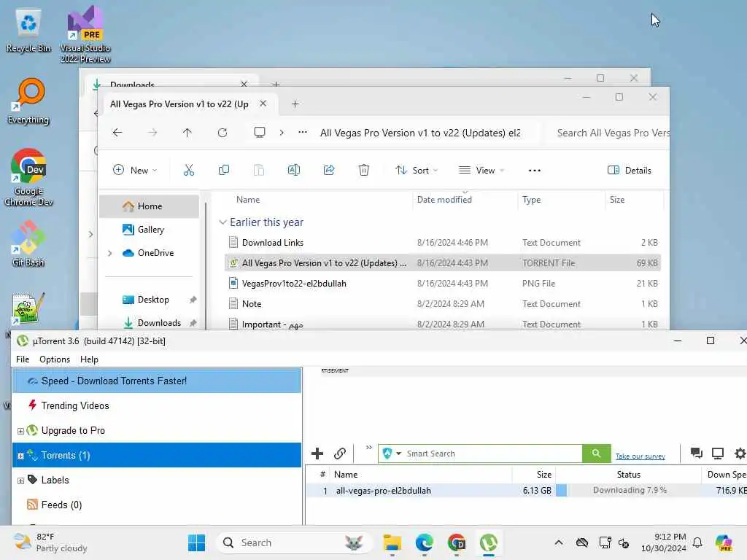
Task: Click the uTorrent remote monitor icon
Action: coord(718,454)
